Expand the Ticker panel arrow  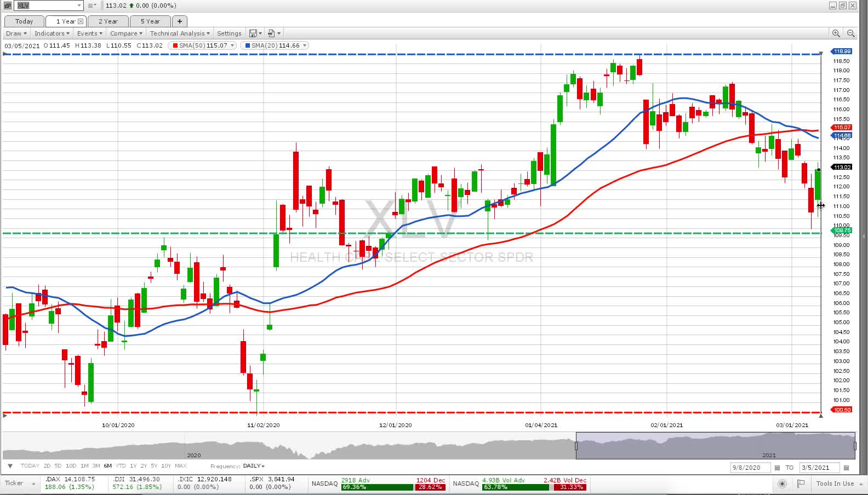(33, 484)
